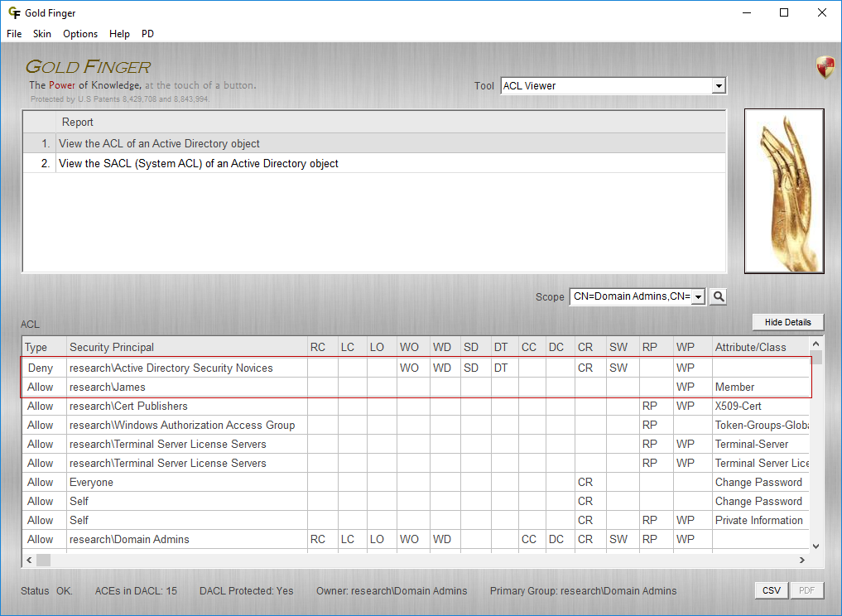Open the Help menu
Viewport: 842px width, 616px height.
119,34
